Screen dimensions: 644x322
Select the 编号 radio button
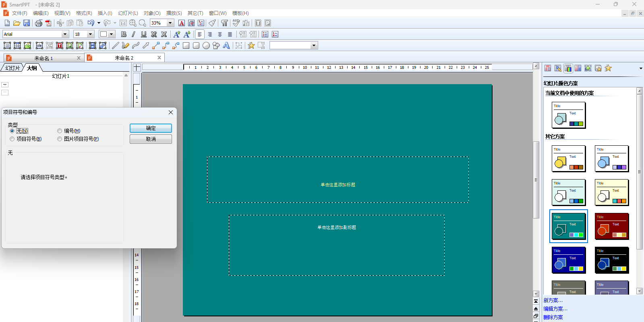(60, 131)
